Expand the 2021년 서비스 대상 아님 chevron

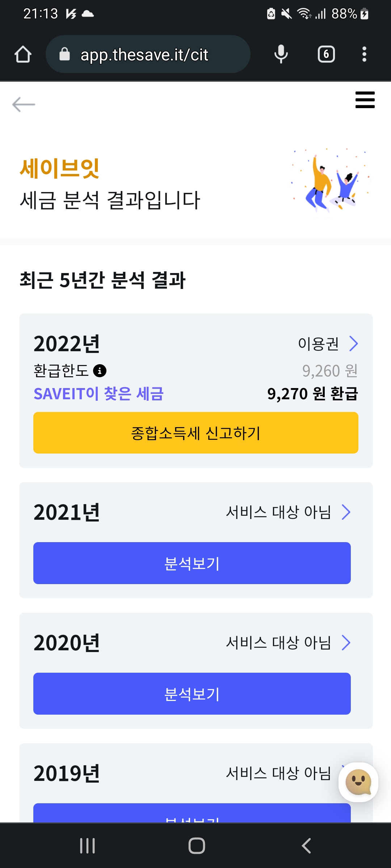(x=346, y=512)
